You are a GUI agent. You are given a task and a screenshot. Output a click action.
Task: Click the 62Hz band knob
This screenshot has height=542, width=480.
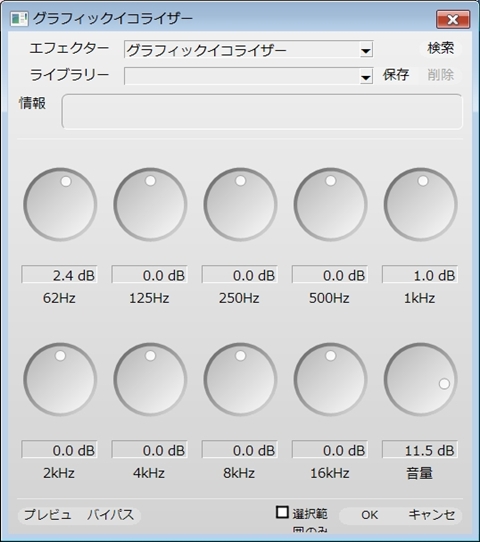60,205
